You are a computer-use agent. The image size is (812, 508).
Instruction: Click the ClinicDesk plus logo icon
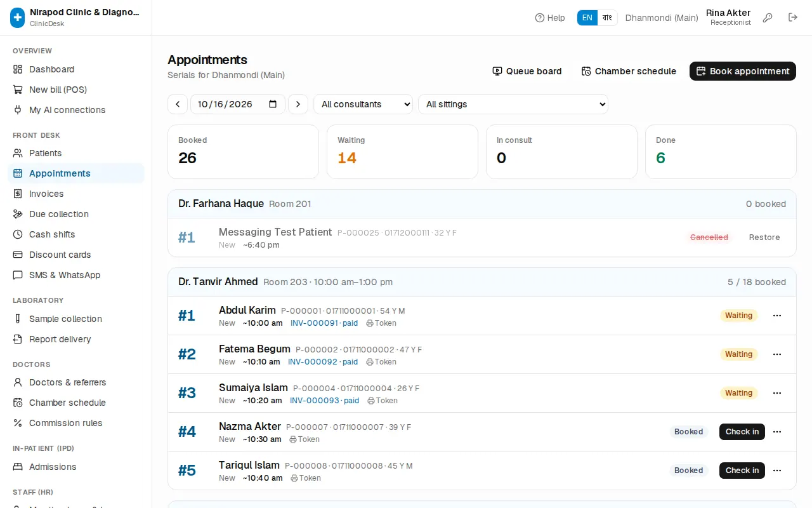pyautogui.click(x=18, y=18)
